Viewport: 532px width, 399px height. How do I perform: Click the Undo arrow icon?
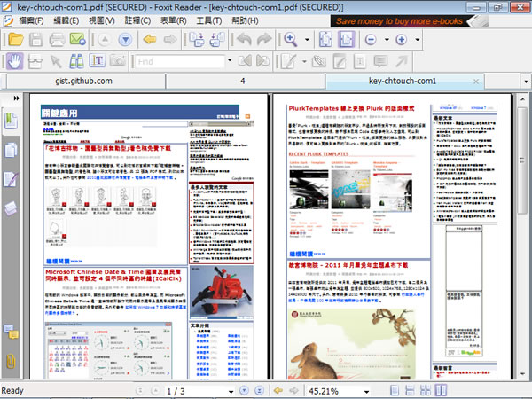point(243,40)
